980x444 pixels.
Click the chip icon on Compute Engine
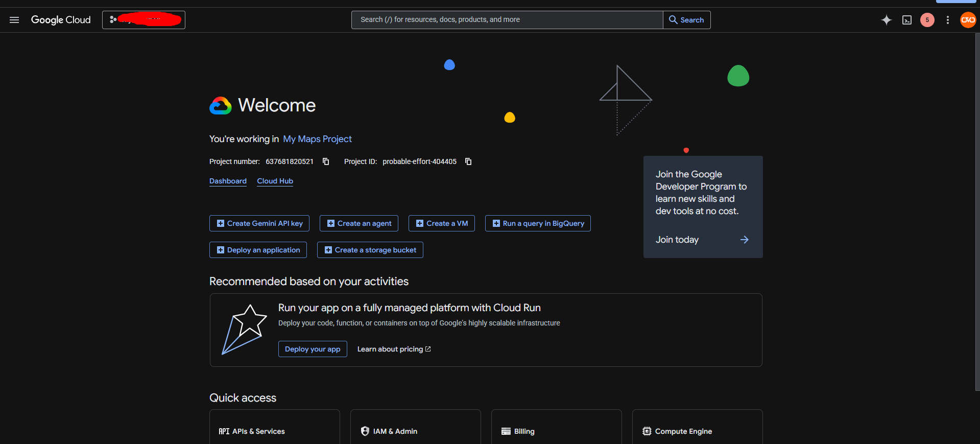(x=647, y=431)
